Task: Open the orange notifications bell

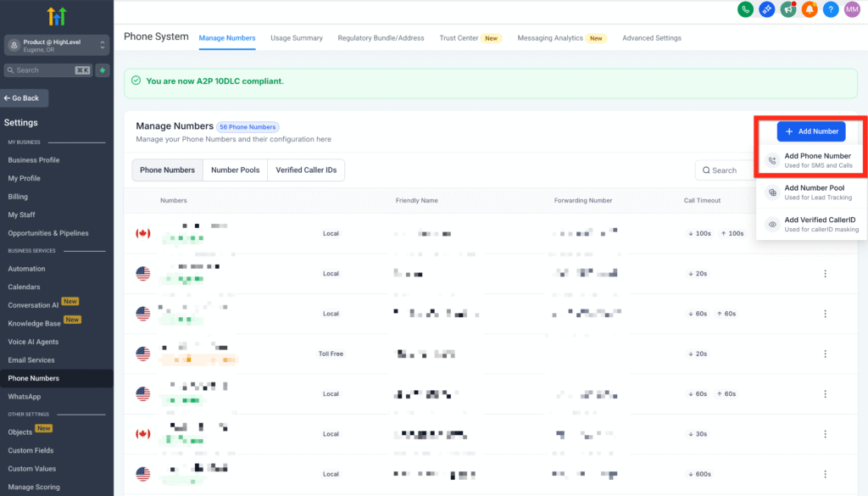Action: [x=810, y=9]
